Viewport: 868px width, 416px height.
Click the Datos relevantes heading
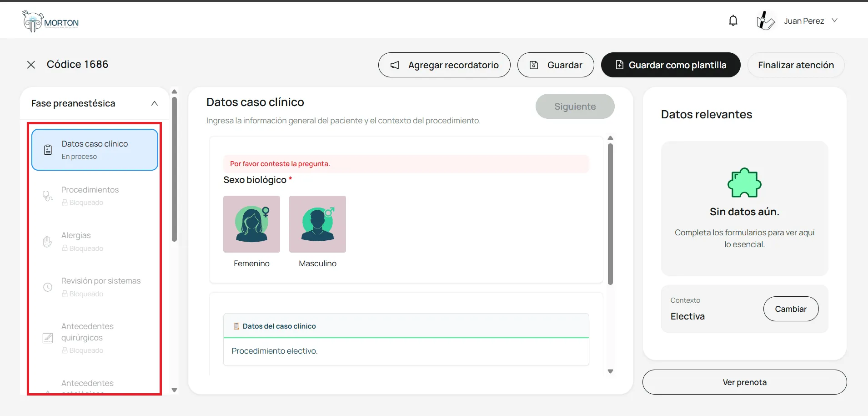(706, 114)
